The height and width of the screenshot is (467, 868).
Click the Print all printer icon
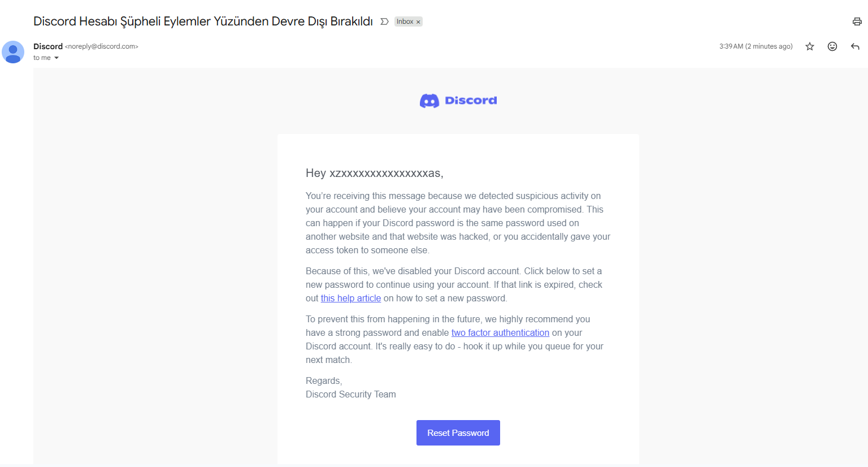[x=857, y=21]
